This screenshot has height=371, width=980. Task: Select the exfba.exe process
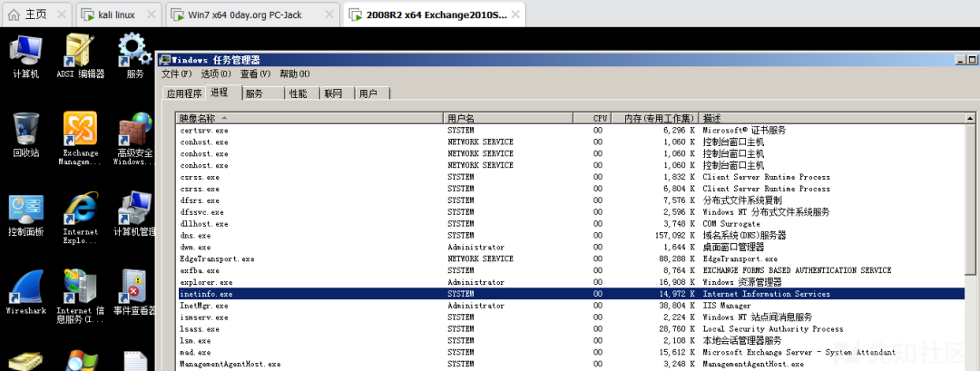(x=571, y=270)
